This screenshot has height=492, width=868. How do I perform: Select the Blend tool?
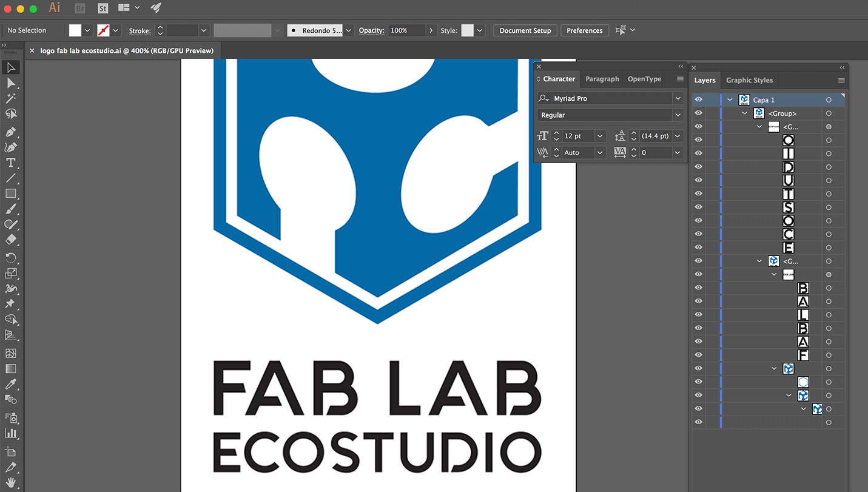tap(10, 399)
